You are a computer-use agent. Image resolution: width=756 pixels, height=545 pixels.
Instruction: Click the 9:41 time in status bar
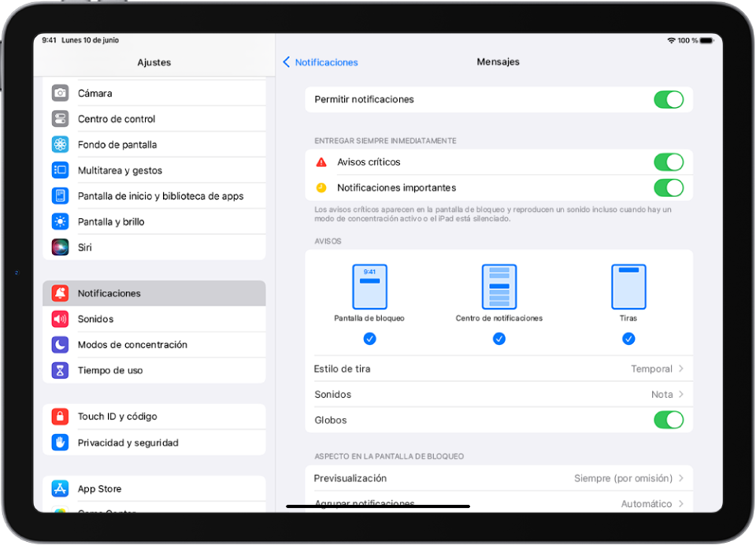pos(49,40)
